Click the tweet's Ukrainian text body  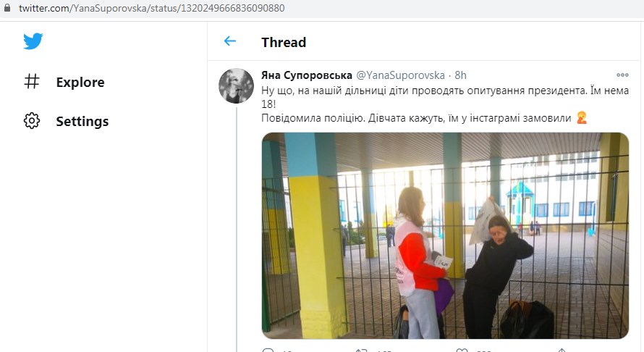(445, 104)
